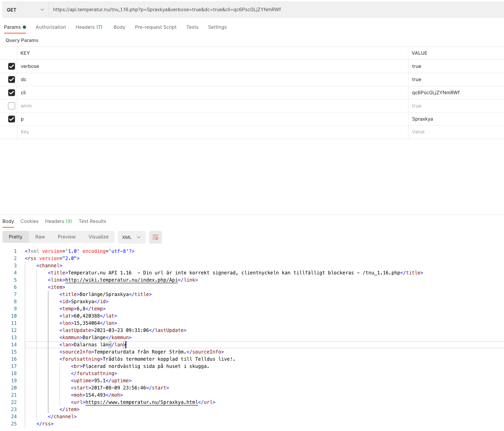Select the Visualize response view

tap(98, 237)
